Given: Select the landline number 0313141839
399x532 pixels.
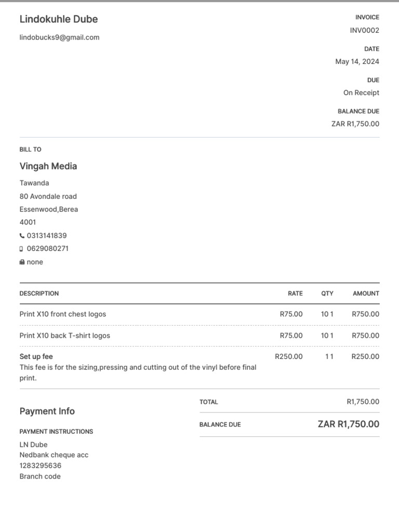Looking at the screenshot, I should pyautogui.click(x=47, y=235).
